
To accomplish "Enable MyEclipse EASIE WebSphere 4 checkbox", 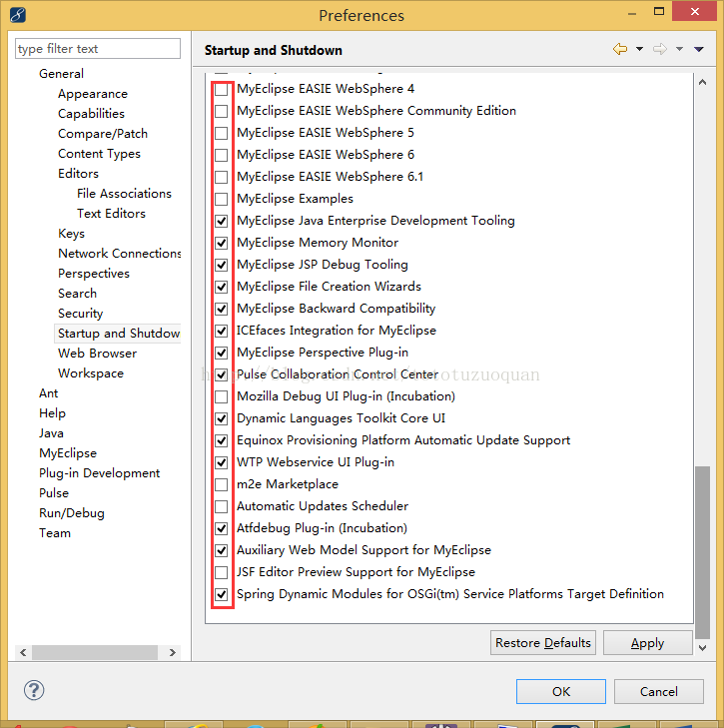I will (x=222, y=89).
